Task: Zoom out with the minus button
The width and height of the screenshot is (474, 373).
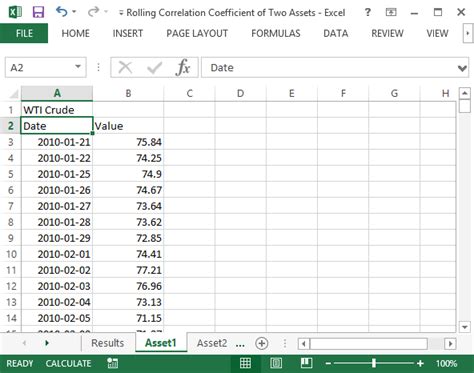Action: pos(329,363)
